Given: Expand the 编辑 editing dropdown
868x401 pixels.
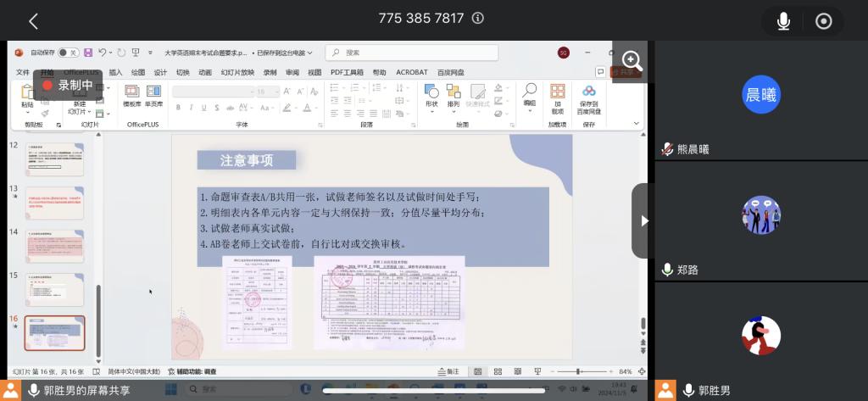Looking at the screenshot, I should click(530, 97).
